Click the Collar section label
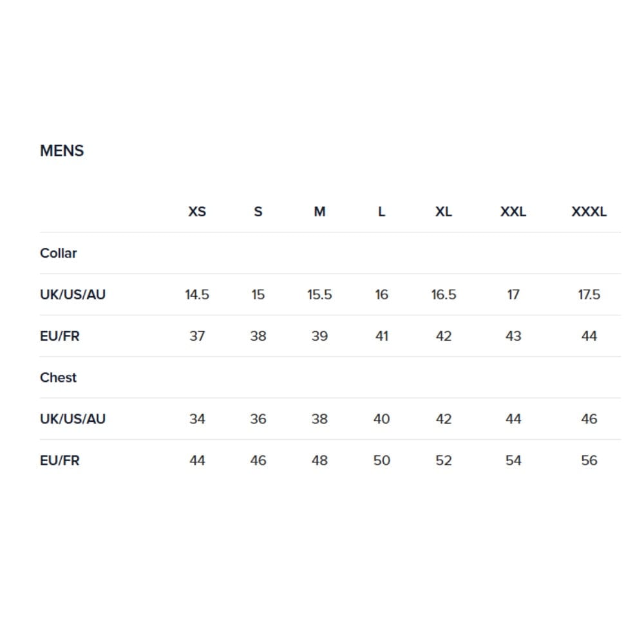 pyautogui.click(x=59, y=253)
